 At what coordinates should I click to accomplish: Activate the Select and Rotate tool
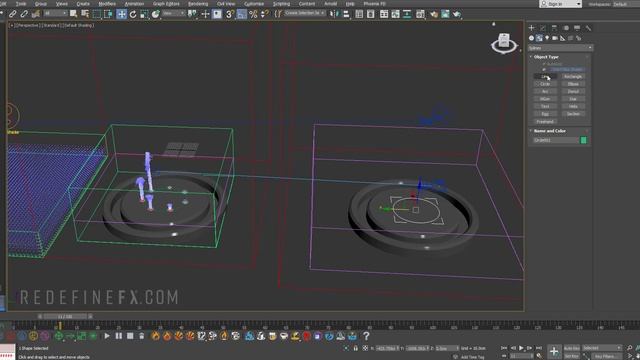point(133,14)
